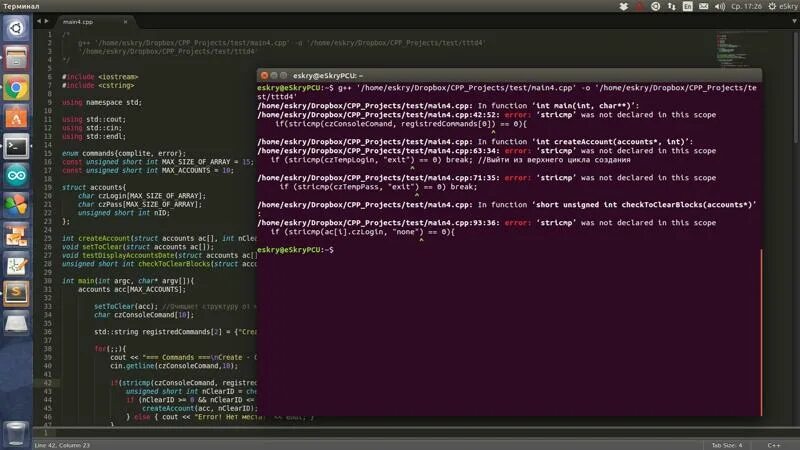
Task: Open the Tab Size: 4 selector
Action: coord(727,445)
